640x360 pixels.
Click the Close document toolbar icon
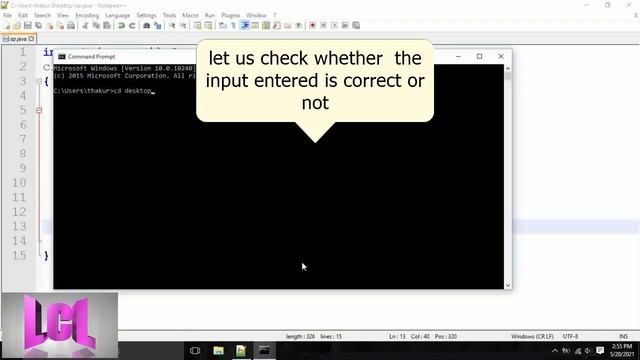[50, 26]
